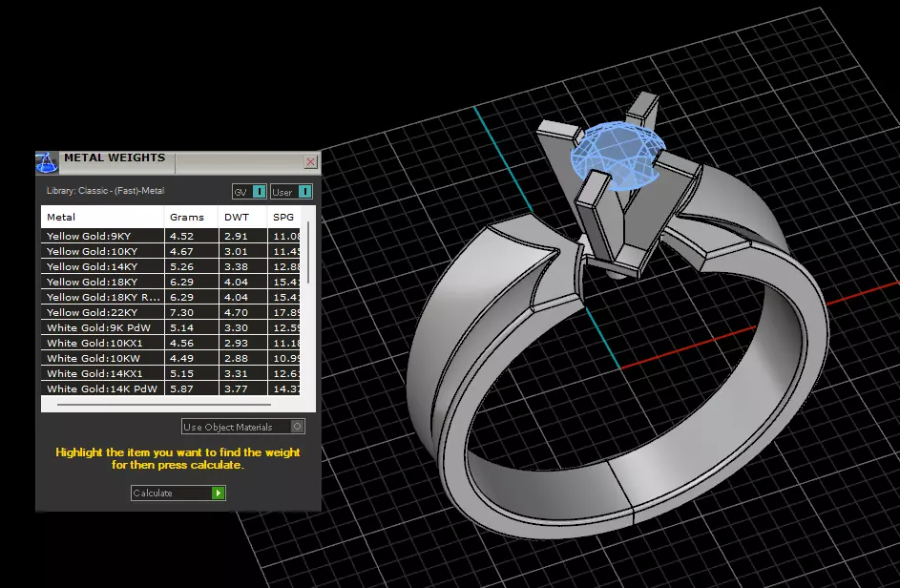Select the Yellow Gold:9KY row

click(x=171, y=236)
